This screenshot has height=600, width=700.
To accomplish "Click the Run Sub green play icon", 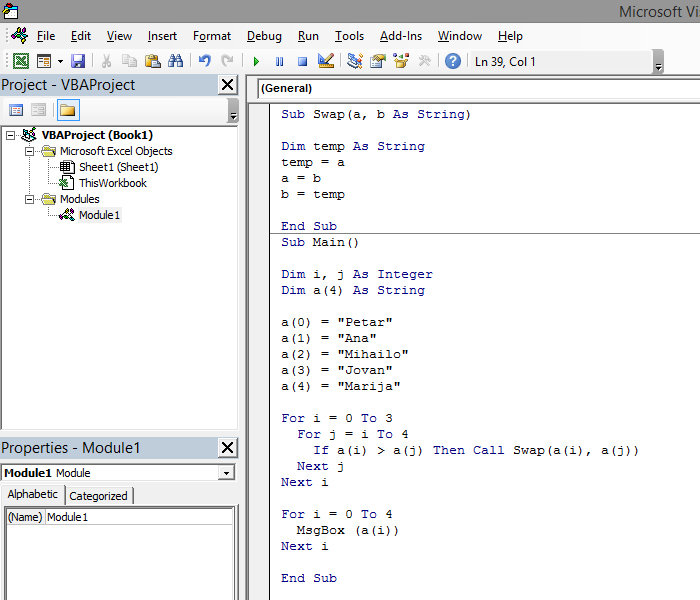I will [257, 61].
